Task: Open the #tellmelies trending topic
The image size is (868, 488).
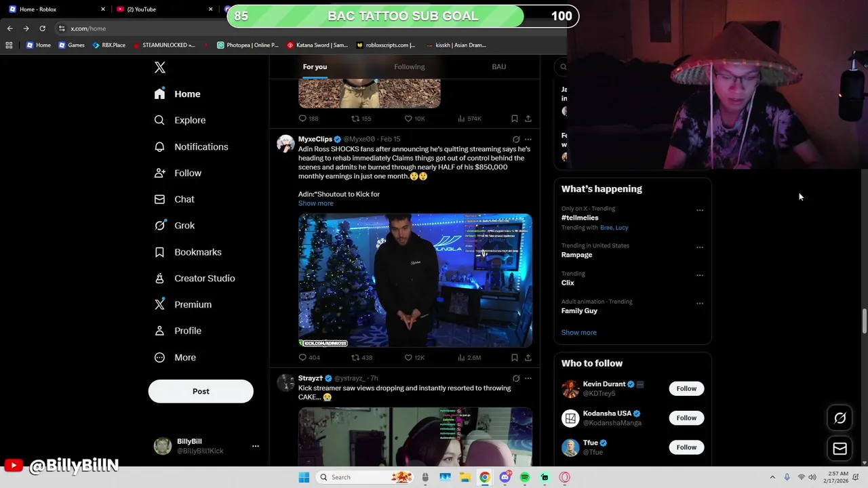Action: click(580, 218)
